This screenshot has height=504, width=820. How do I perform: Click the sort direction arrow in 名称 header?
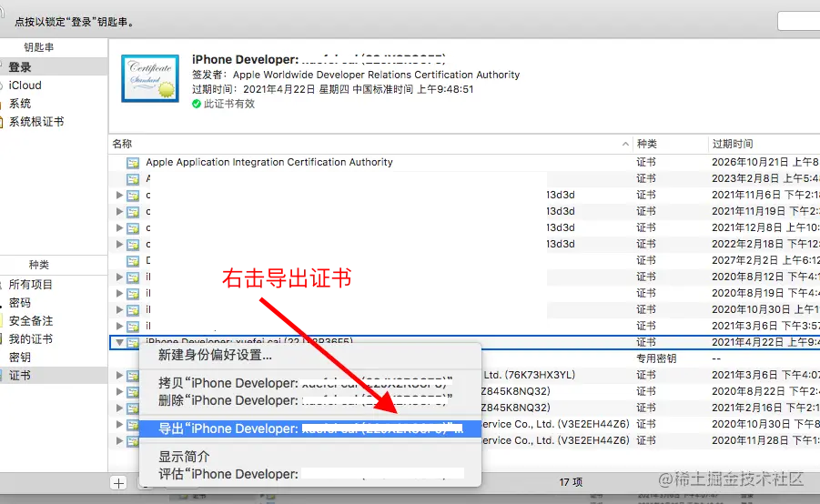pos(625,144)
